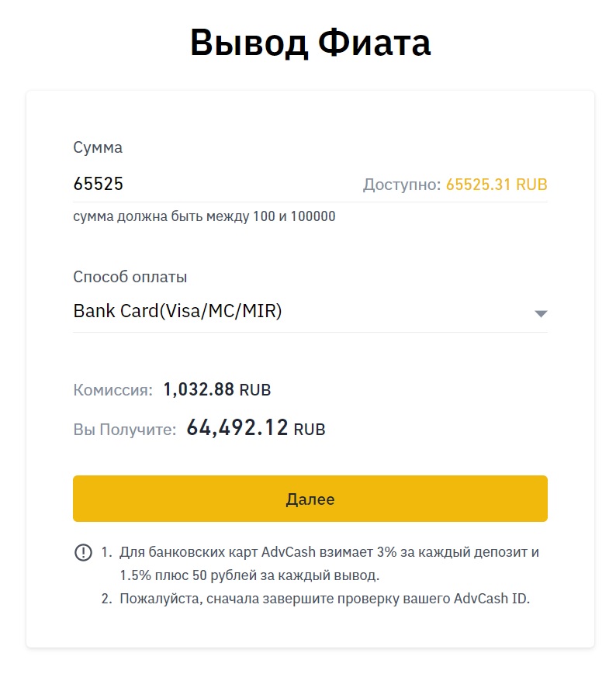
Task: Click the hint about sum between 100 and 100000
Action: click(204, 216)
